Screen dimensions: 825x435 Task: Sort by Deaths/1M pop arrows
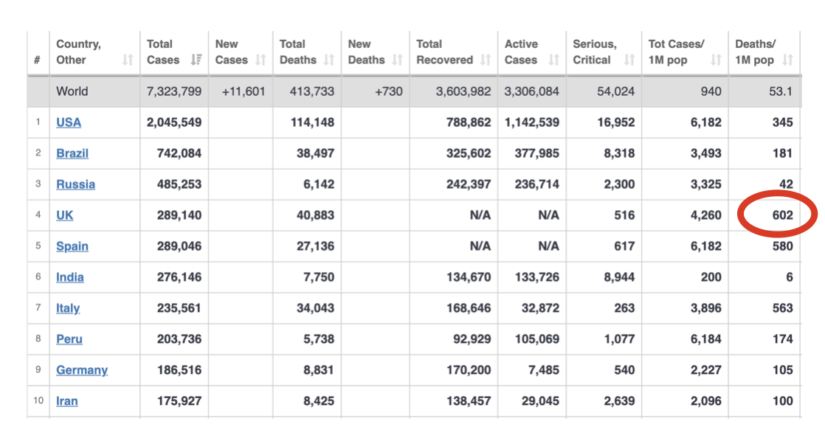787,60
